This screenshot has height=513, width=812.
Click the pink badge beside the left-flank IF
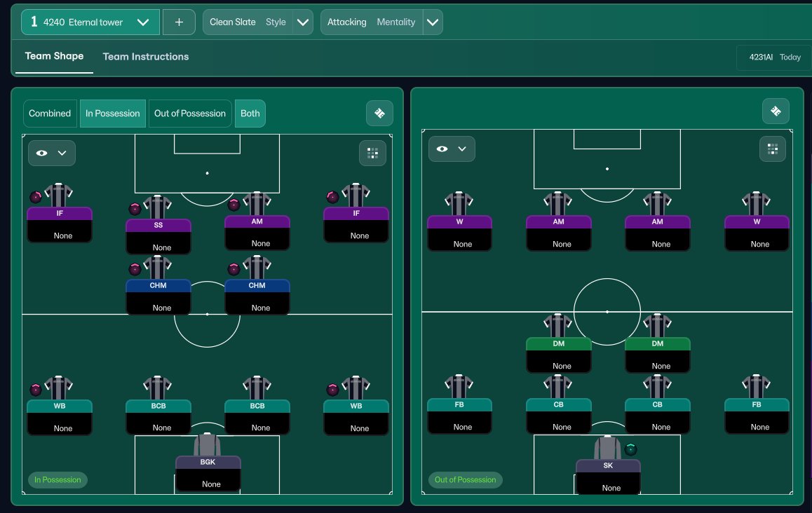(36, 197)
